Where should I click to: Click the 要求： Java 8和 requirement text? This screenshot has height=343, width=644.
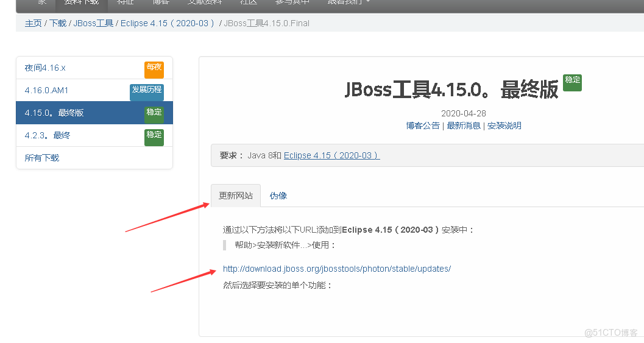tap(250, 156)
